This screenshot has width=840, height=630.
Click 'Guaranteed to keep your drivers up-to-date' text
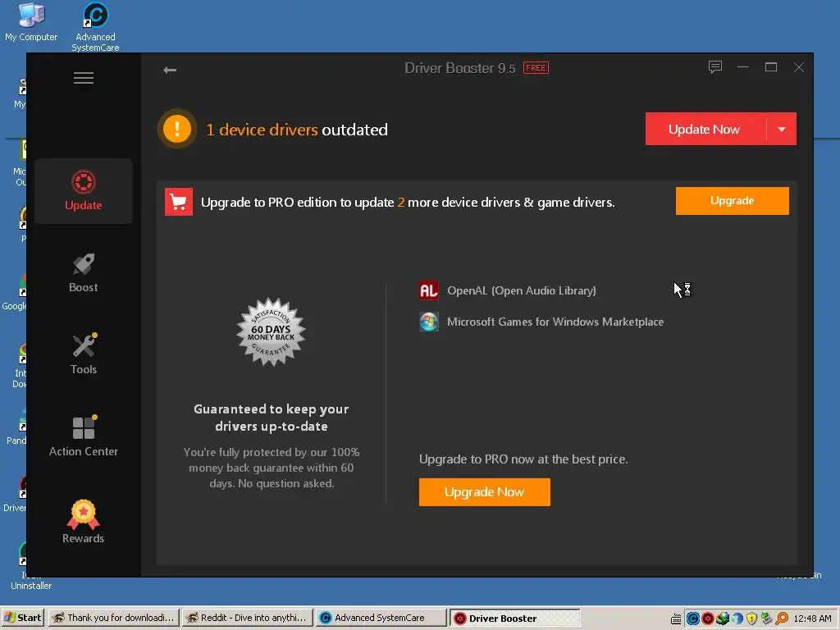point(271,418)
